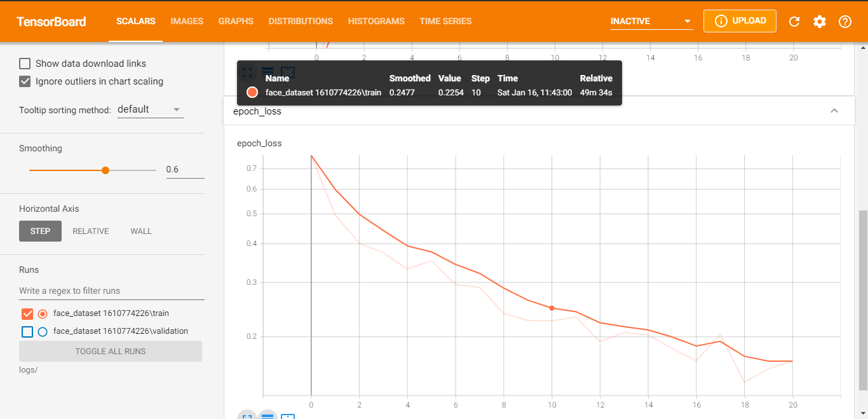Open the Tooltip sorting method dropdown
The height and width of the screenshot is (419, 868).
tap(150, 109)
